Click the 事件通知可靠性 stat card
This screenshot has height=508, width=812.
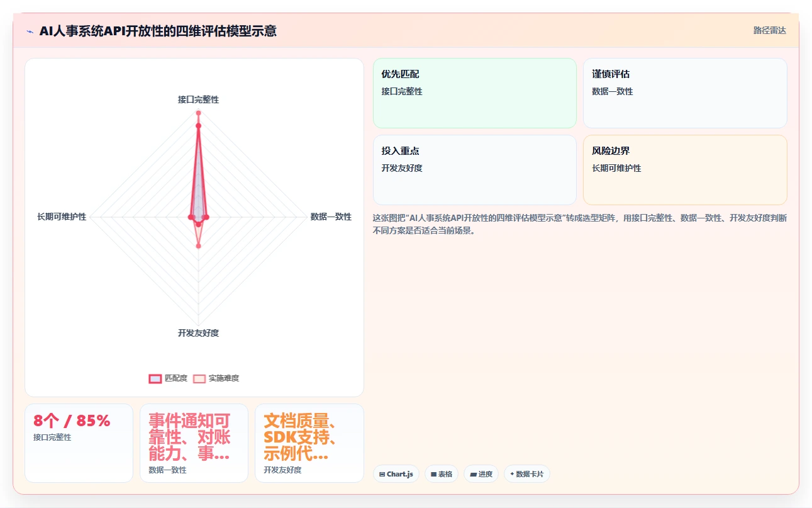(x=194, y=443)
